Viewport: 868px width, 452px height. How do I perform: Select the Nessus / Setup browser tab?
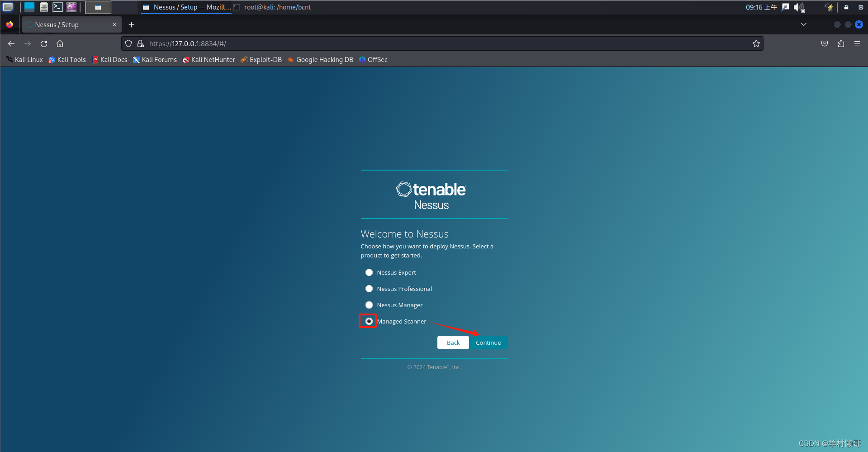point(71,25)
